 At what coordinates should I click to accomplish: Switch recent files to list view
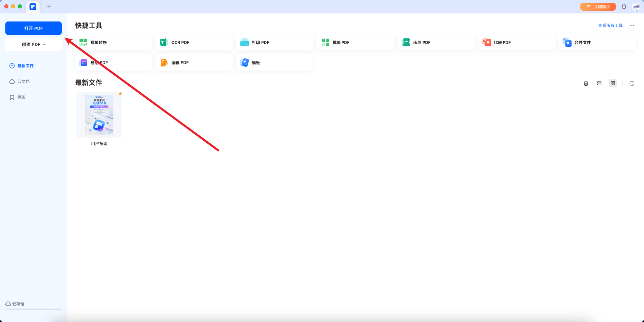point(599,83)
